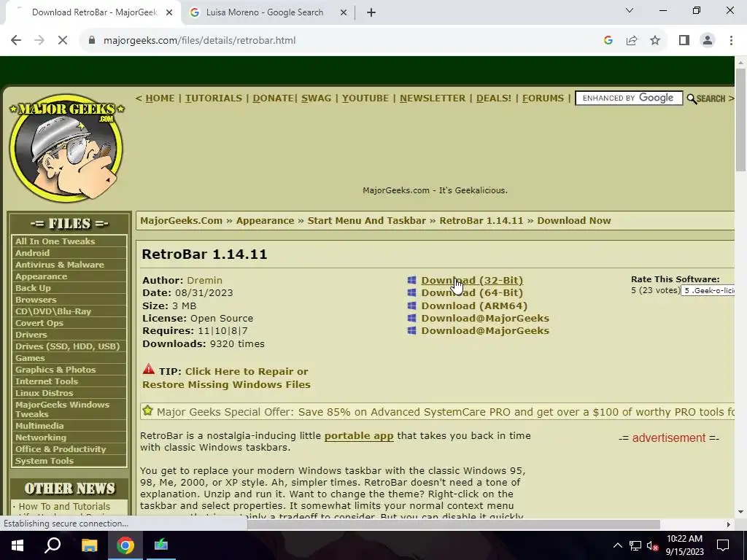
Task: Open DONATE in top navigation
Action: coord(273,98)
